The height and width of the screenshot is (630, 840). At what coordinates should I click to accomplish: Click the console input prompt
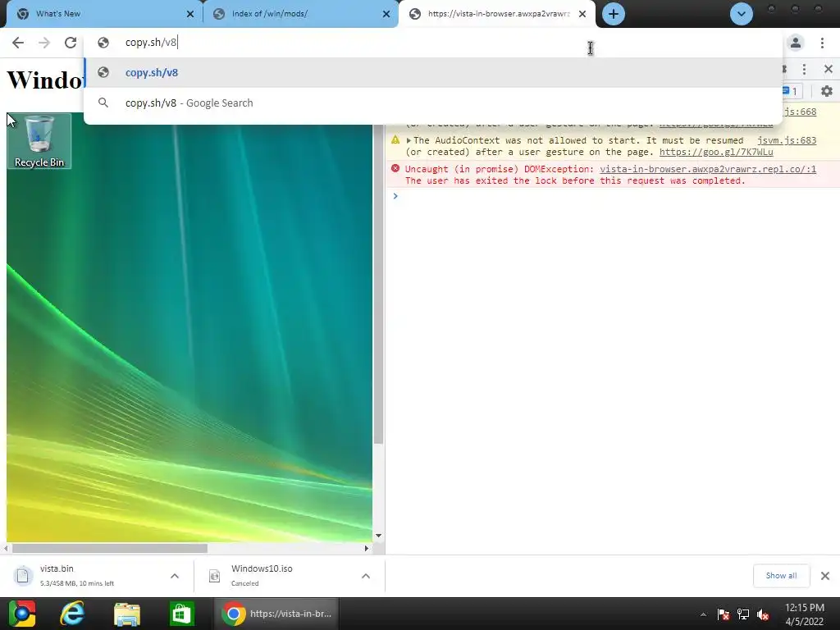613,196
